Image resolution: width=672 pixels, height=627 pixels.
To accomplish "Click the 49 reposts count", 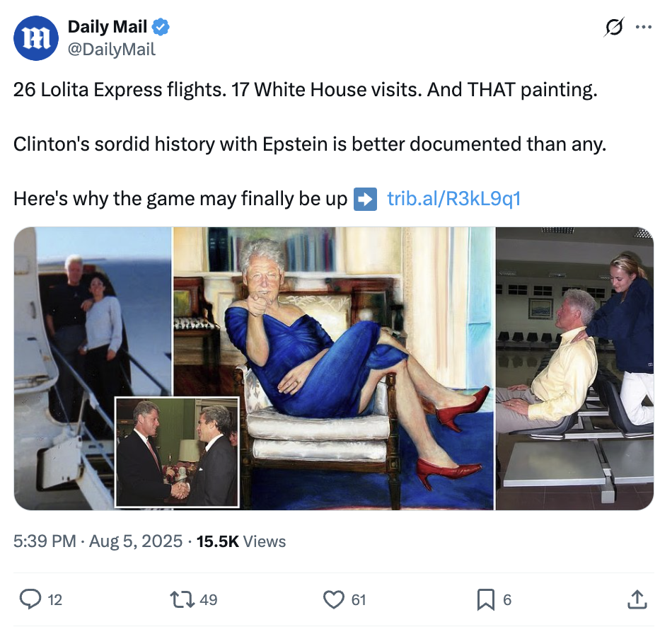I will [208, 599].
